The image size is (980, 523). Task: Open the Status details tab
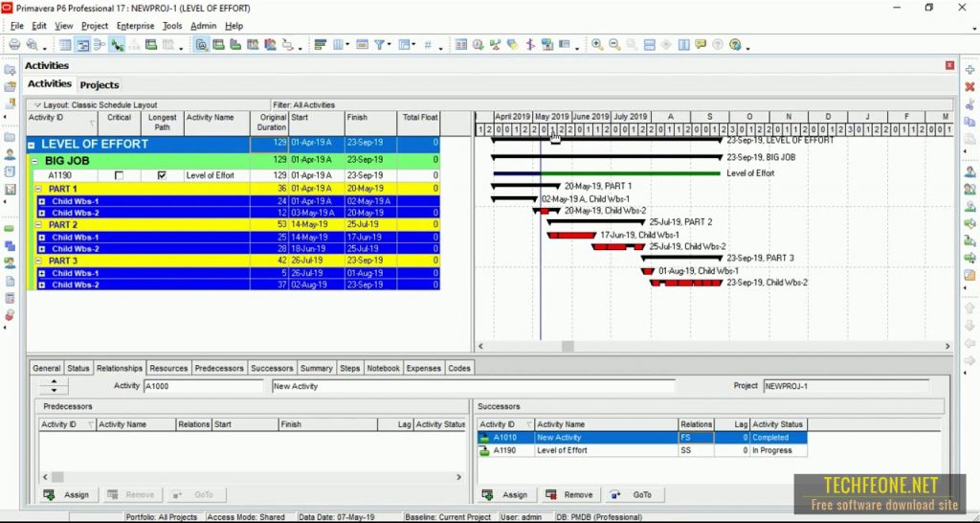[78, 368]
